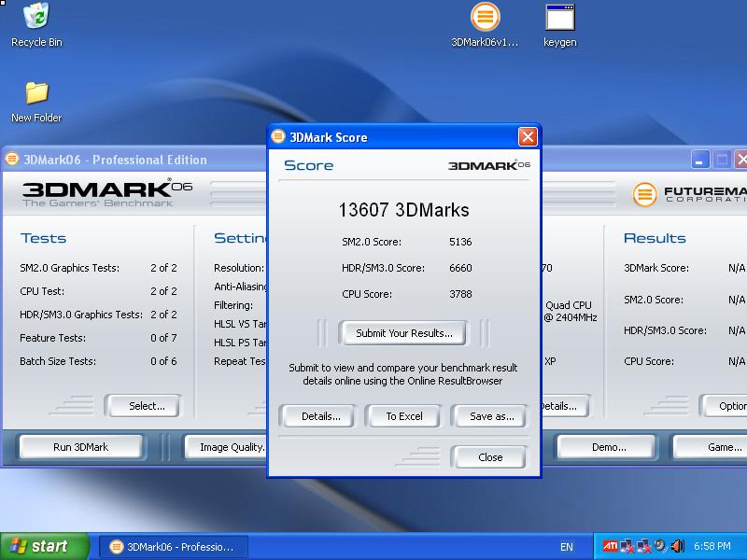Click the Game button
The height and width of the screenshot is (560, 747).
click(x=724, y=447)
